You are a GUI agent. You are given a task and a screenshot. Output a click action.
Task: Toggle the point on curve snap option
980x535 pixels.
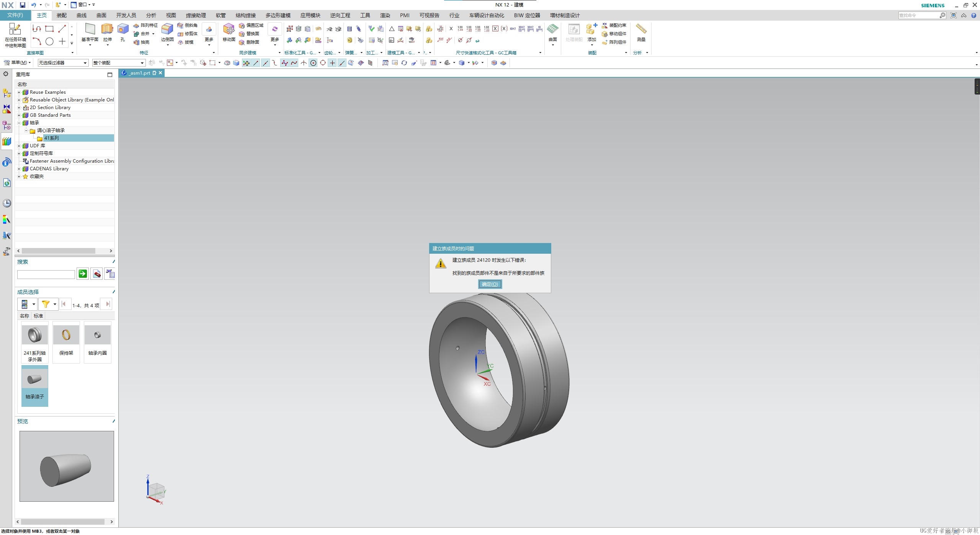(x=342, y=63)
